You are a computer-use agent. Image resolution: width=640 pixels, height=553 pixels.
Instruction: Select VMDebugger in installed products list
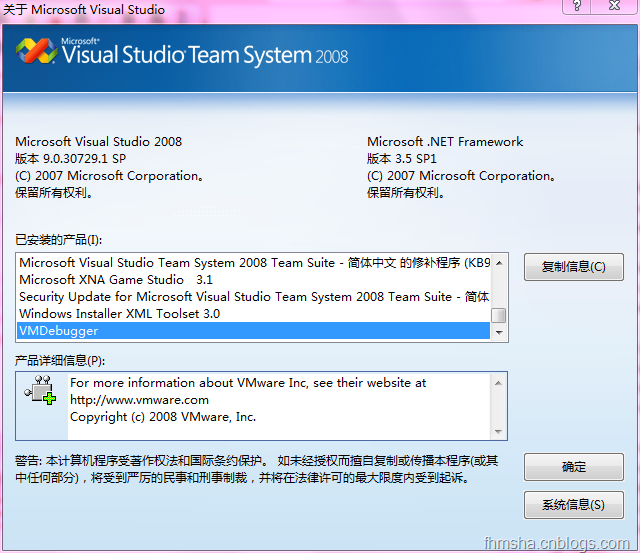(253, 331)
